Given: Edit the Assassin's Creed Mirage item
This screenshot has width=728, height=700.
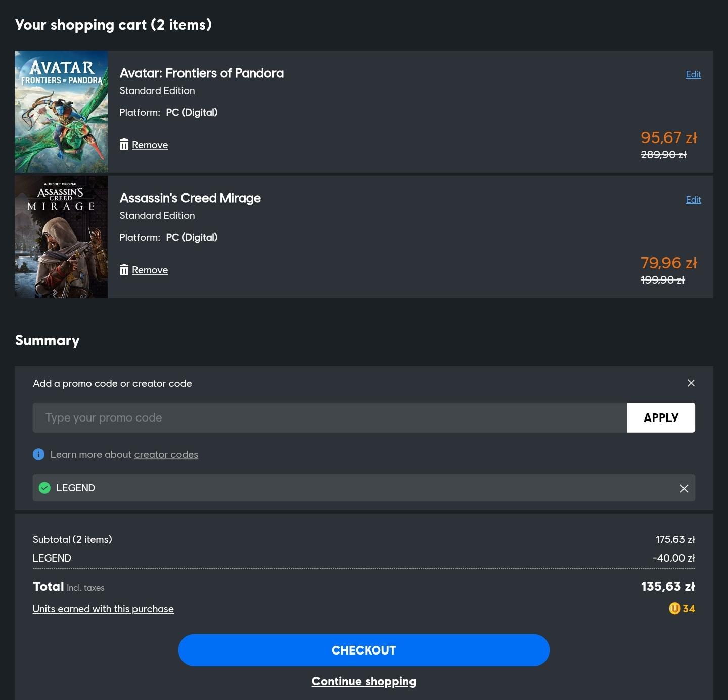Looking at the screenshot, I should [693, 200].
